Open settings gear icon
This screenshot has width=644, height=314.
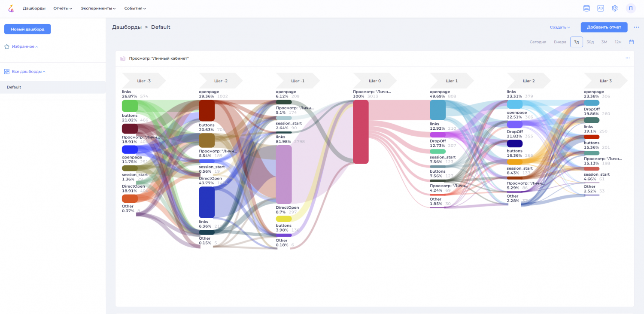pos(615,8)
